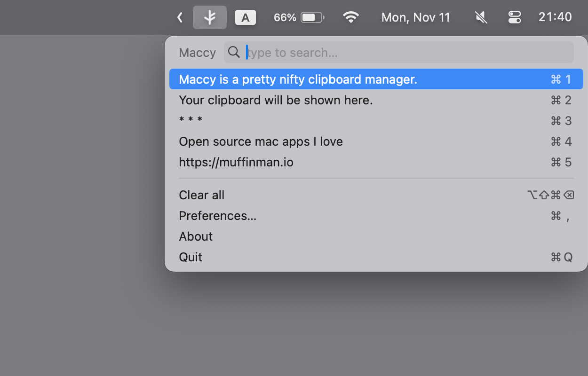588x376 pixels.
Task: Open the Maccy clipboard menu bar icon
Action: click(210, 17)
